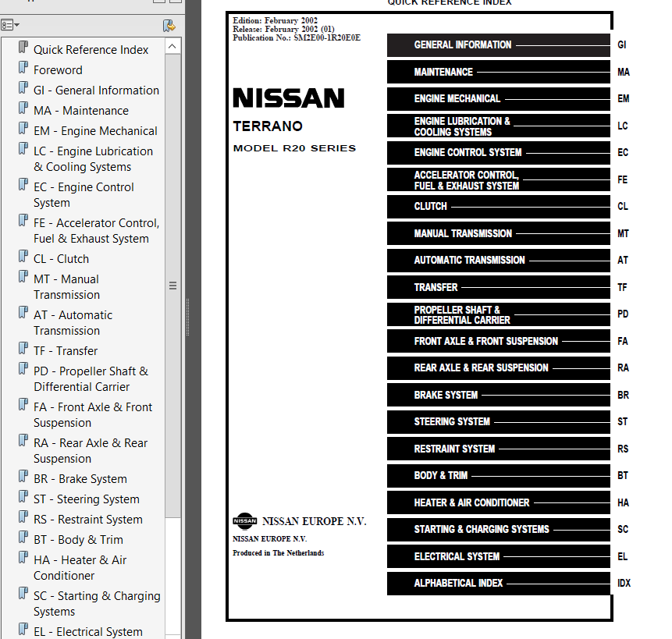Select GI - General Information bookmark text
Image resolution: width=672 pixels, height=639 pixels.
coord(97,91)
